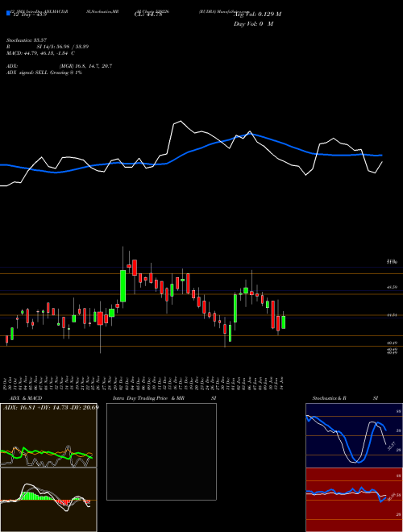Click the 46.59 price axis label
The height and width of the screenshot is (532, 403).
click(x=393, y=287)
